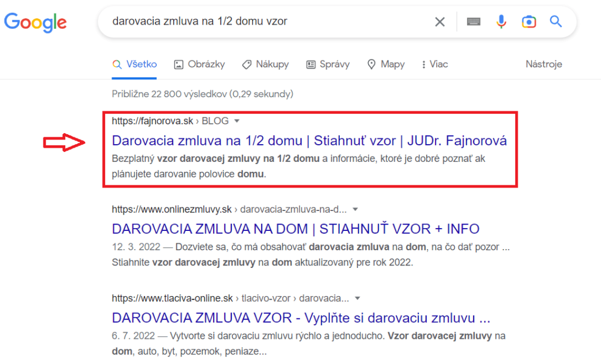Go to the Správy tab
The width and height of the screenshot is (601, 364).
pyautogui.click(x=328, y=64)
